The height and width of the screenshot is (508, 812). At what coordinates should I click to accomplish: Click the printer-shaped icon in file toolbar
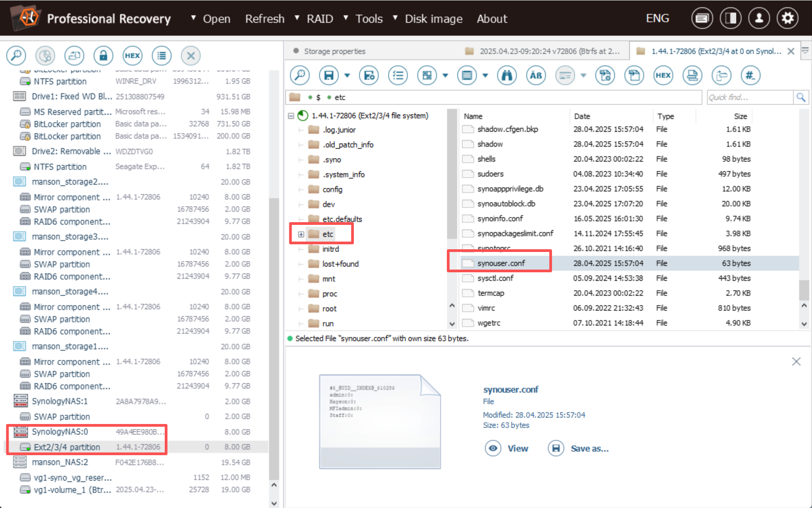point(692,75)
